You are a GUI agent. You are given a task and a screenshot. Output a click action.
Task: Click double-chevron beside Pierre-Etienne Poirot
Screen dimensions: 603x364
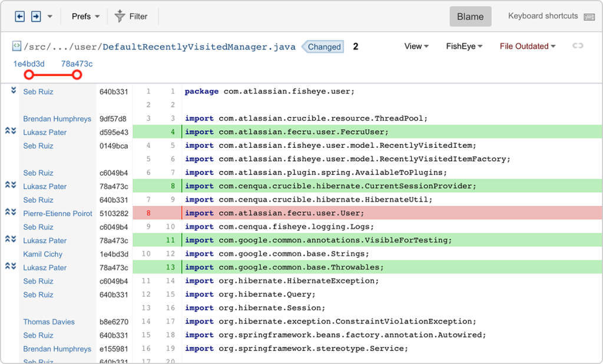tap(9, 212)
